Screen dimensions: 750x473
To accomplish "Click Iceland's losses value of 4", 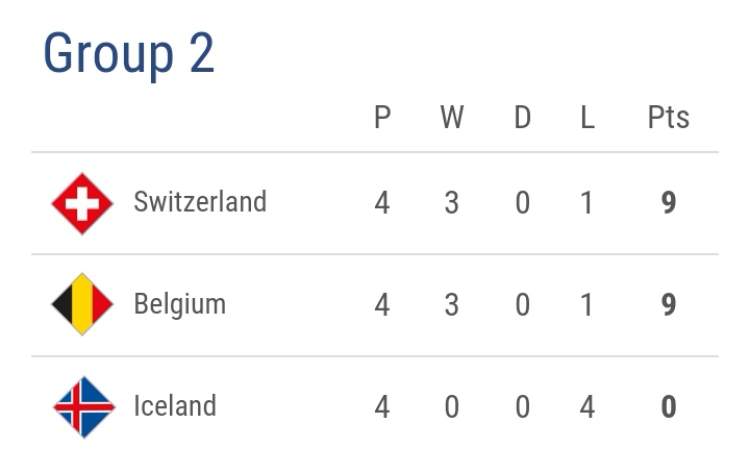I will tap(587, 407).
